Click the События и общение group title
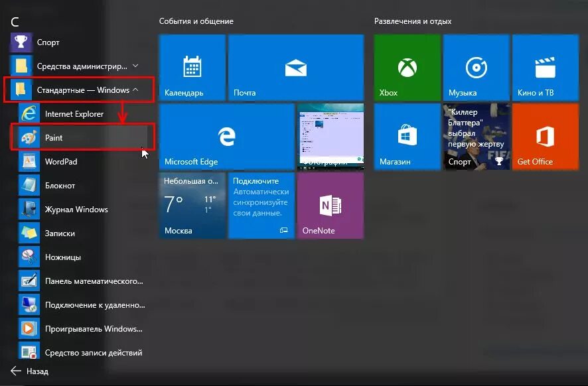588x386 pixels. click(x=196, y=21)
